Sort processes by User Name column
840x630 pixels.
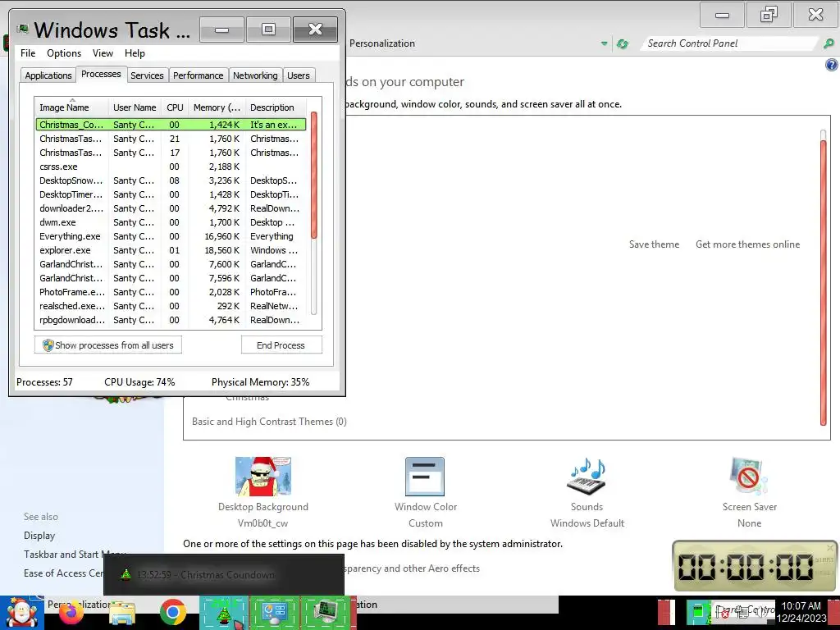click(x=135, y=107)
